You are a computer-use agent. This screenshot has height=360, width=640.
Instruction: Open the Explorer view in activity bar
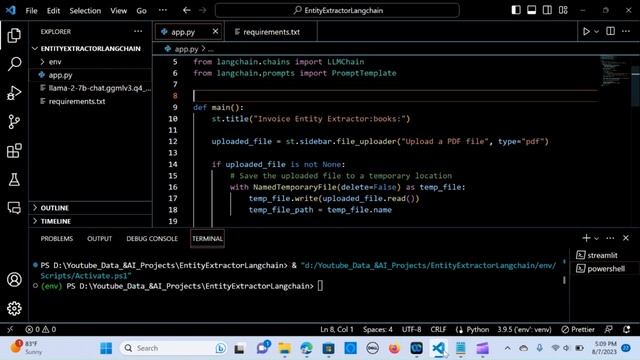tap(14, 36)
